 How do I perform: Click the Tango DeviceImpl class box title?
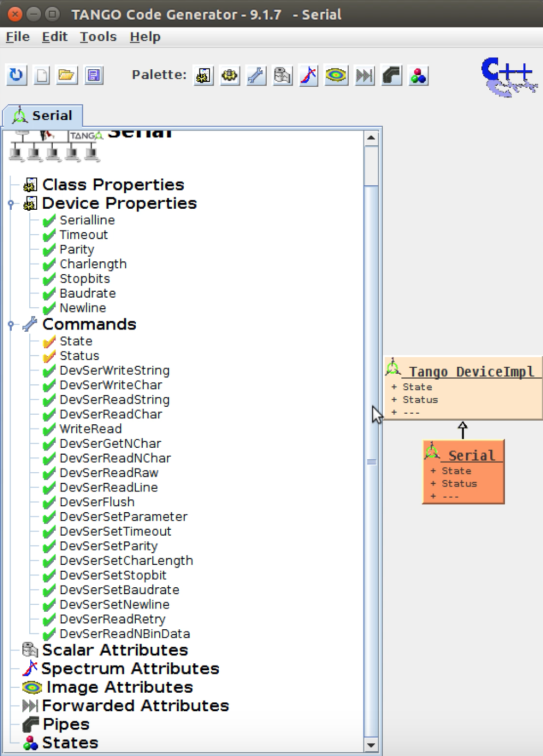471,372
